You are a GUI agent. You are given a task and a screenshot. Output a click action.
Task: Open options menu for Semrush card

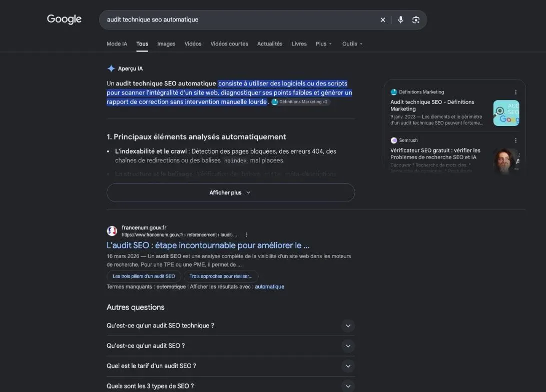coord(515,140)
